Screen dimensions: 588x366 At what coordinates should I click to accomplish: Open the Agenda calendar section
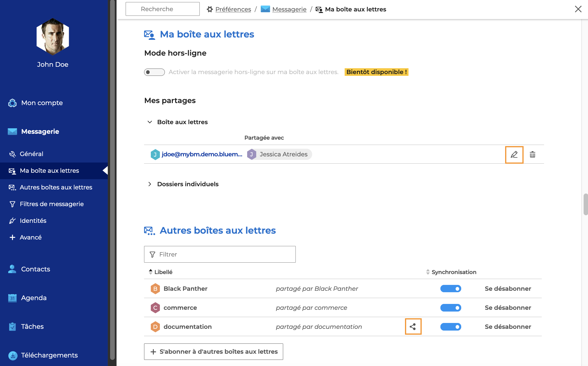(x=34, y=298)
